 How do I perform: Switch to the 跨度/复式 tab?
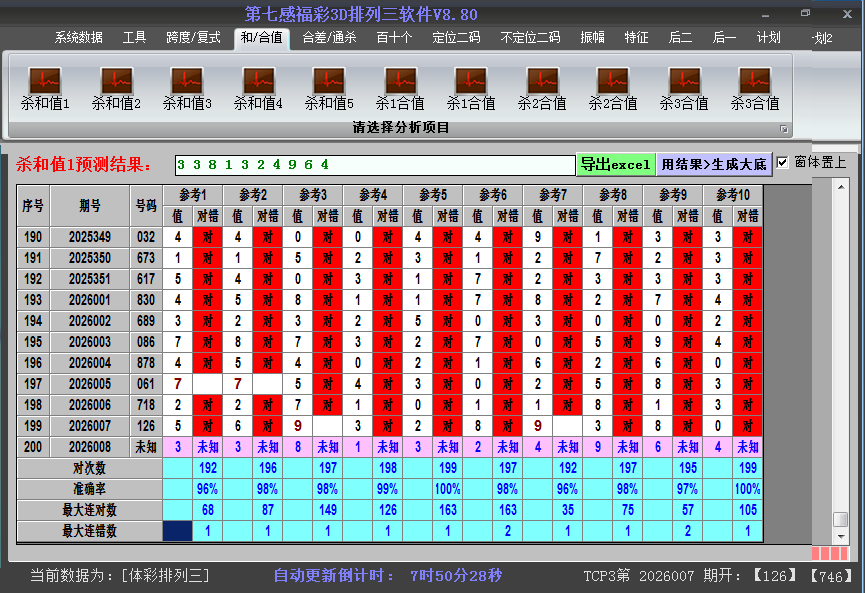(193, 38)
